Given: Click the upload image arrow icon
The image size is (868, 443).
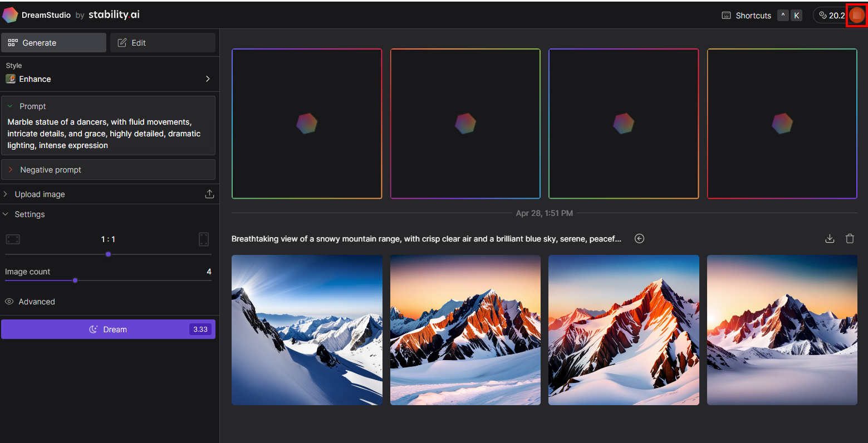Looking at the screenshot, I should point(209,194).
